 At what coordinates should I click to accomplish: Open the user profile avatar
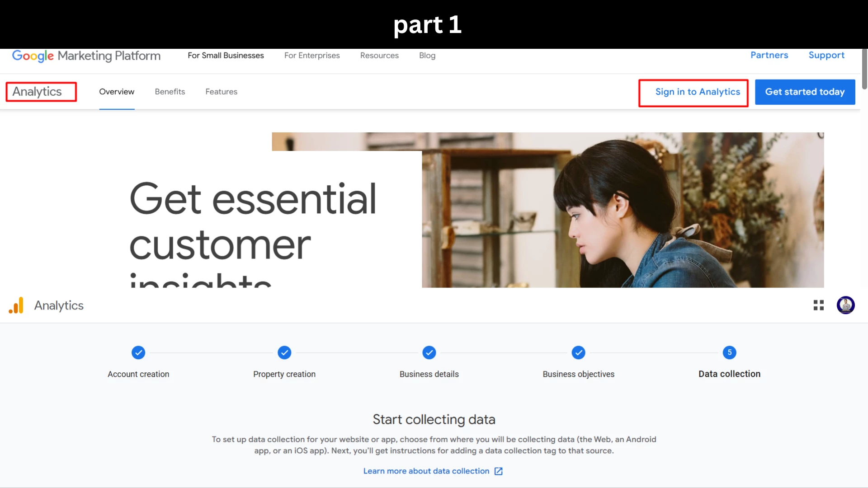click(845, 305)
